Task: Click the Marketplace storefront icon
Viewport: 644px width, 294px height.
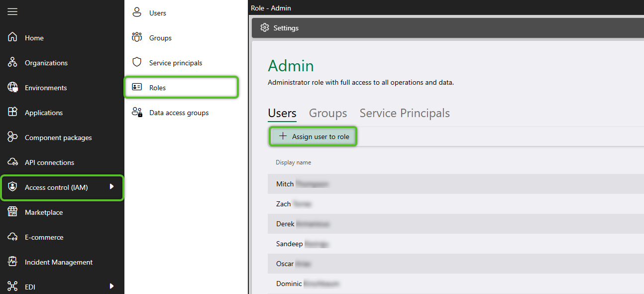Action: tap(12, 212)
